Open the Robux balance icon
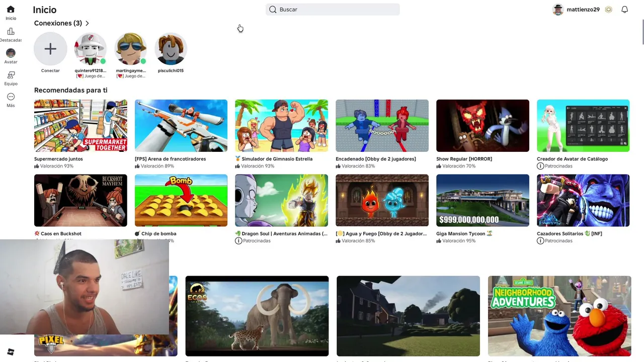 click(x=608, y=10)
